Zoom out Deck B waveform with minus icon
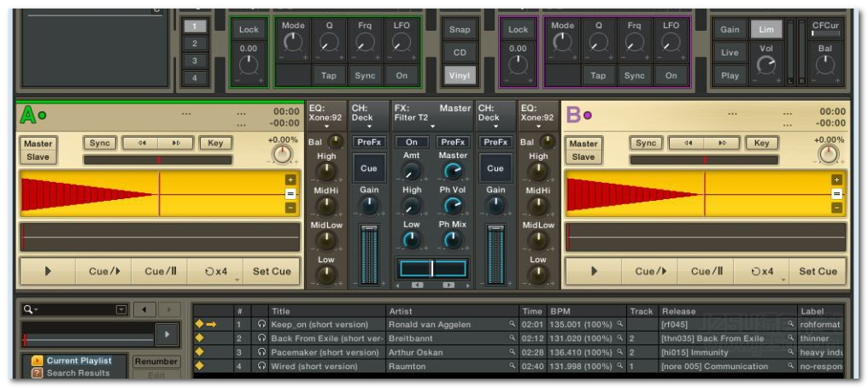This screenshot has height=388, width=868. (836, 208)
